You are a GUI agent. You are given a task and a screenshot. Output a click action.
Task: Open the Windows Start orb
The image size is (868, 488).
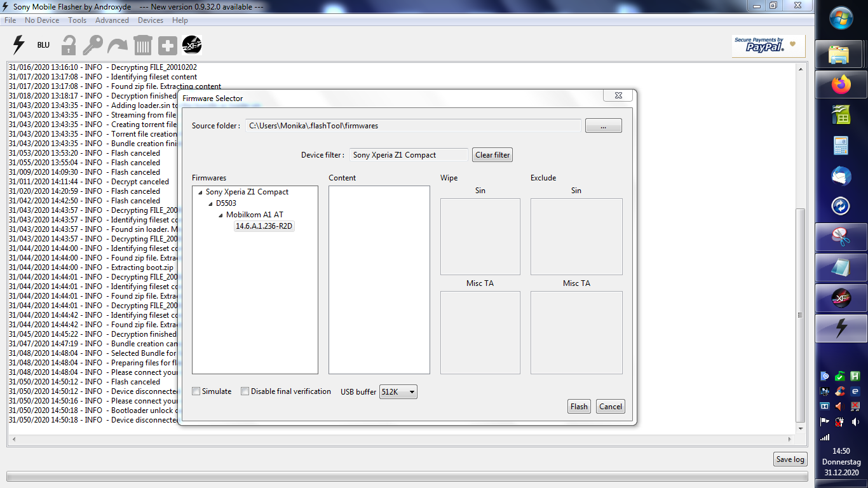tap(841, 17)
